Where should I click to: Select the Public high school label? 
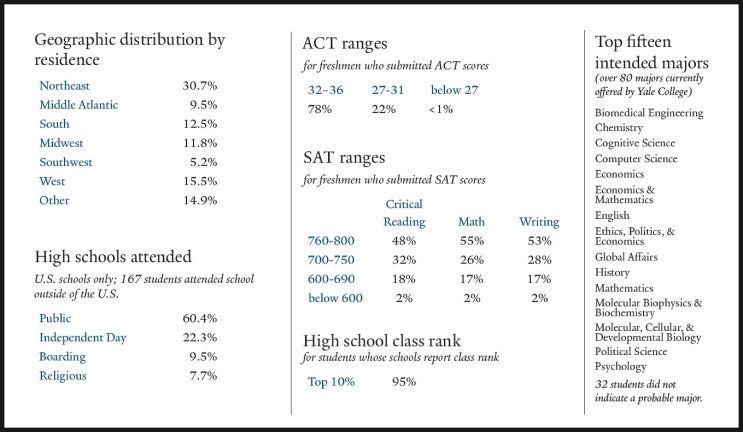(55, 318)
